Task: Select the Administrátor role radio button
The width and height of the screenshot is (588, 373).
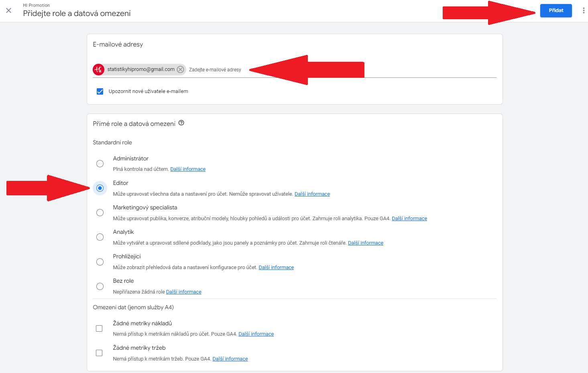Action: 100,164
